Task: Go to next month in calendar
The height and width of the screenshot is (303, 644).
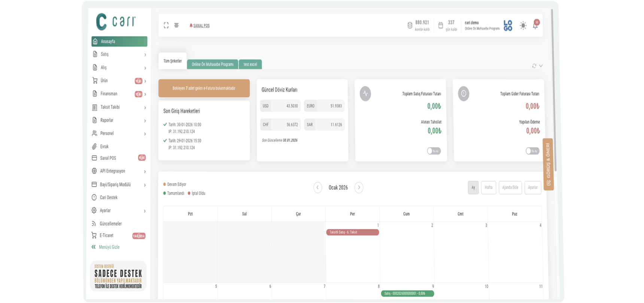Action: (x=359, y=187)
